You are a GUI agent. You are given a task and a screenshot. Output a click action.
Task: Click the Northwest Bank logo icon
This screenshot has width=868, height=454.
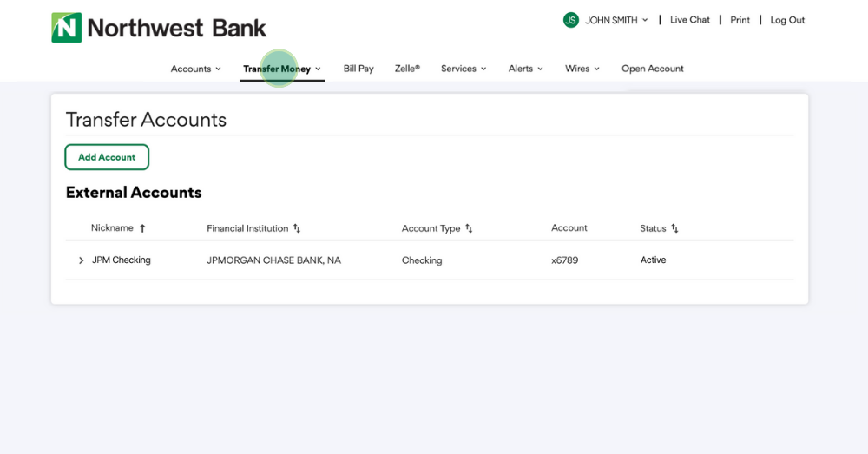67,28
